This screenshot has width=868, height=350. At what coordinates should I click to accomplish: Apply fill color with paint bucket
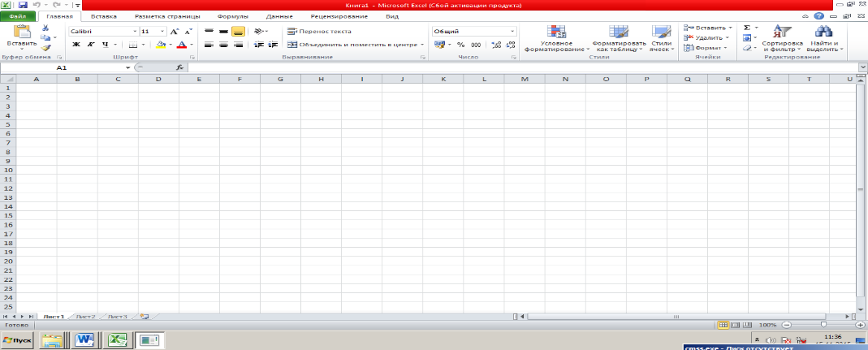click(x=161, y=45)
